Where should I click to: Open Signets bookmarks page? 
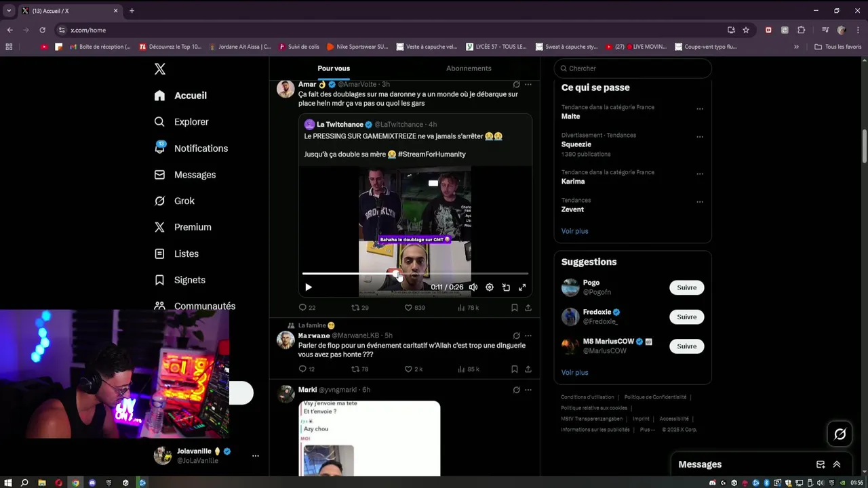pyautogui.click(x=180, y=280)
